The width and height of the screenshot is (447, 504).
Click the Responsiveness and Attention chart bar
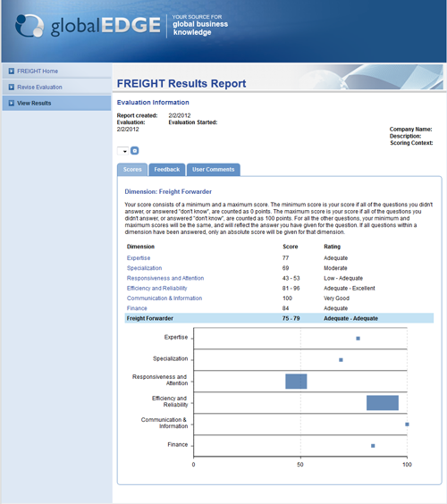(x=296, y=382)
